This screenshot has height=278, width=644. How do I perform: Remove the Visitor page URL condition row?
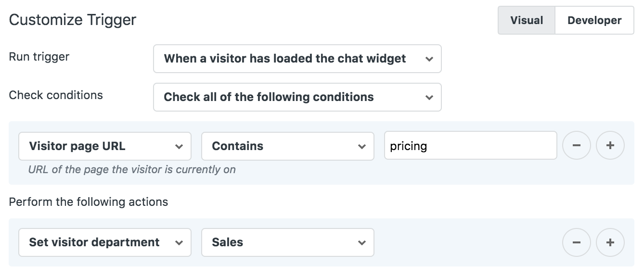pos(576,146)
